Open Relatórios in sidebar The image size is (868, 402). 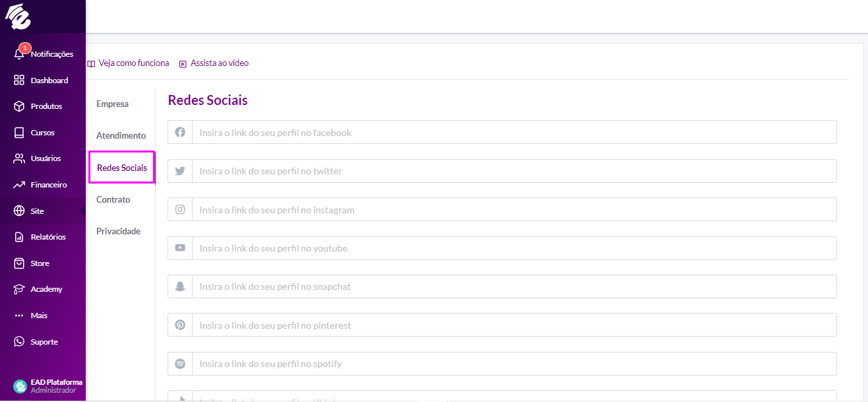43,237
